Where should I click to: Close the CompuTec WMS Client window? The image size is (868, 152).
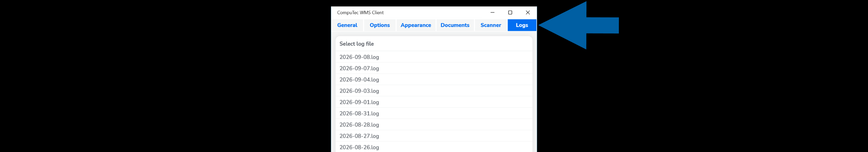[528, 13]
